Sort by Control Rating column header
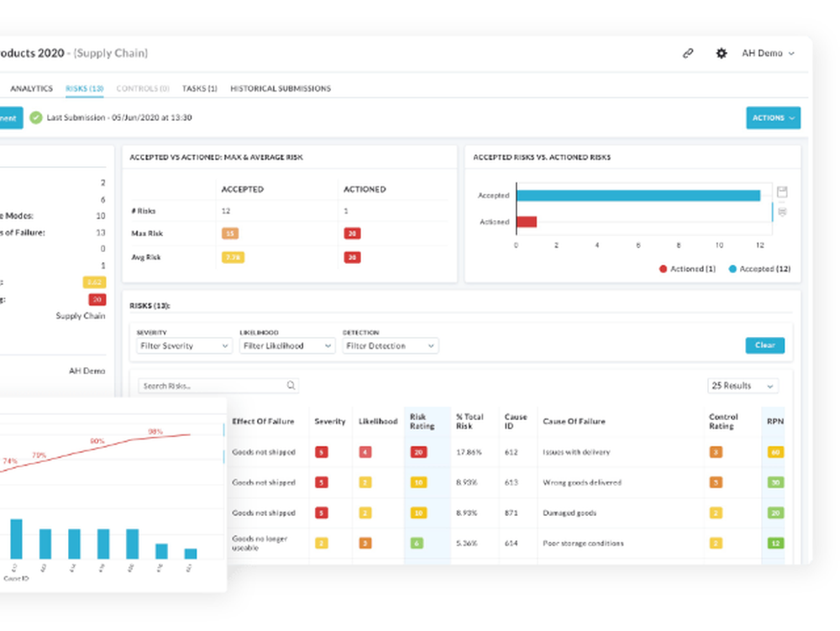840x631 pixels. coord(723,422)
